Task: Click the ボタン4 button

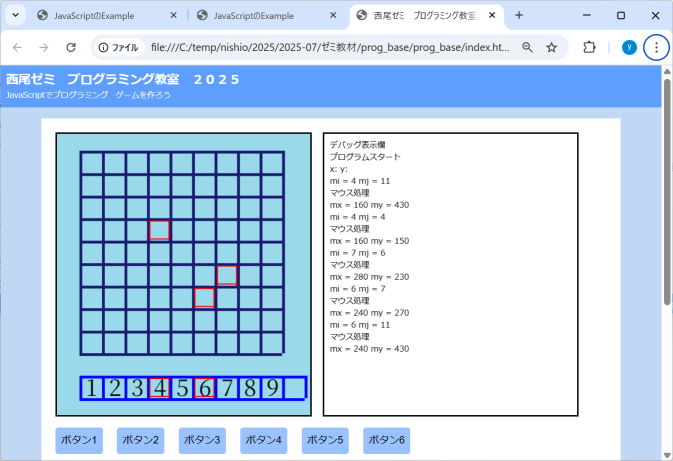Action: (x=264, y=440)
